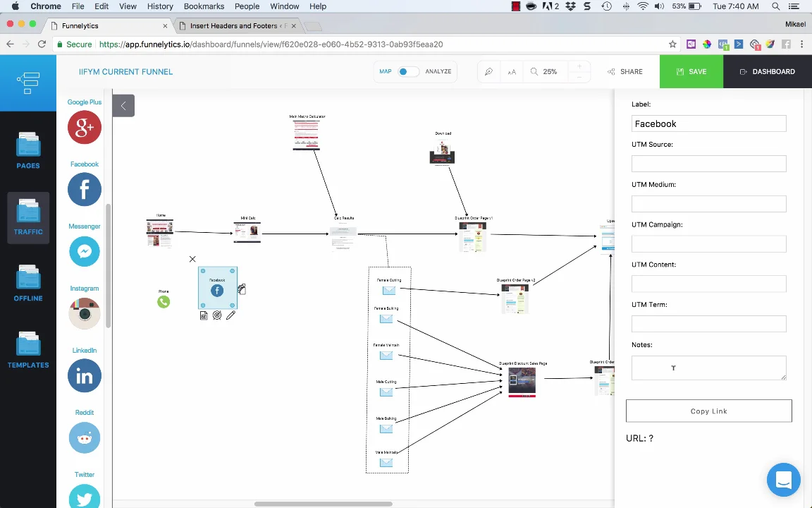The height and width of the screenshot is (508, 812).
Task: Delete selected Facebook node with X icon
Action: click(x=192, y=259)
